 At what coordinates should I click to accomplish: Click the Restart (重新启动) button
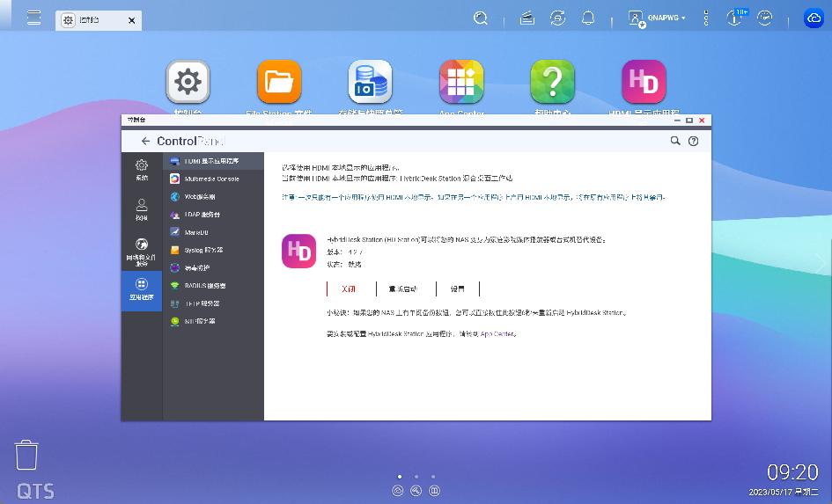[402, 289]
